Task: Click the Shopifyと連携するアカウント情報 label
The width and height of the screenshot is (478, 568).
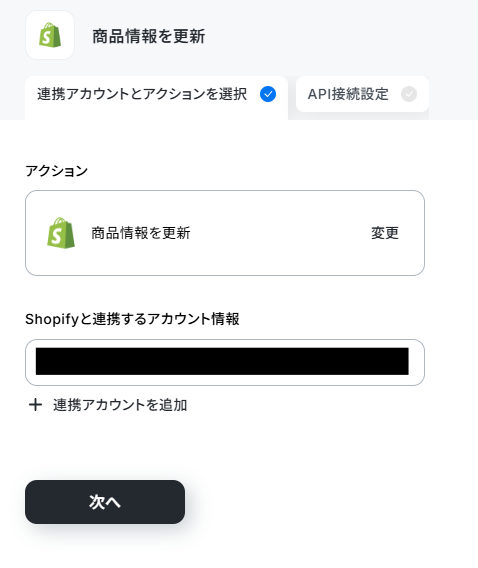Action: coord(132,319)
